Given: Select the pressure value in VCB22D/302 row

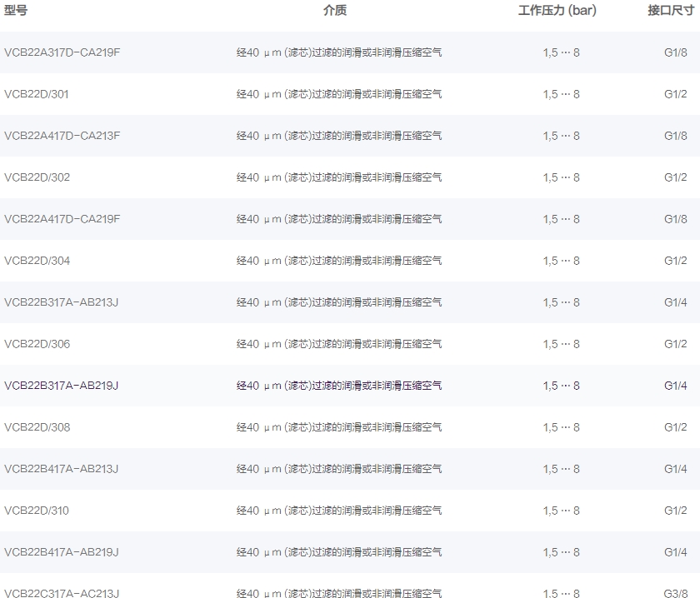Looking at the screenshot, I should tap(561, 177).
